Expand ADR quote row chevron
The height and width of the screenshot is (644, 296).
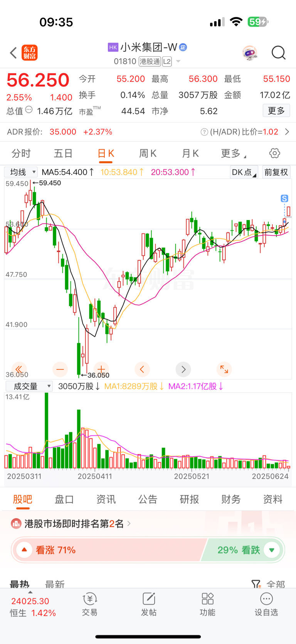pos(287,132)
